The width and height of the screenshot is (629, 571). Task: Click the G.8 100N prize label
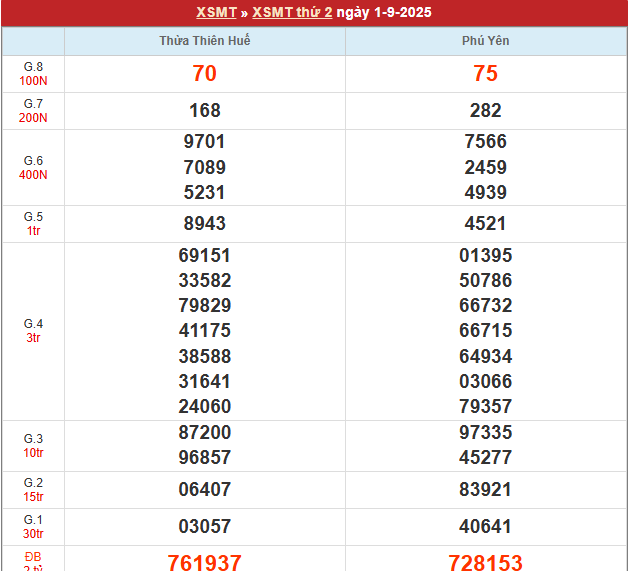point(33,74)
